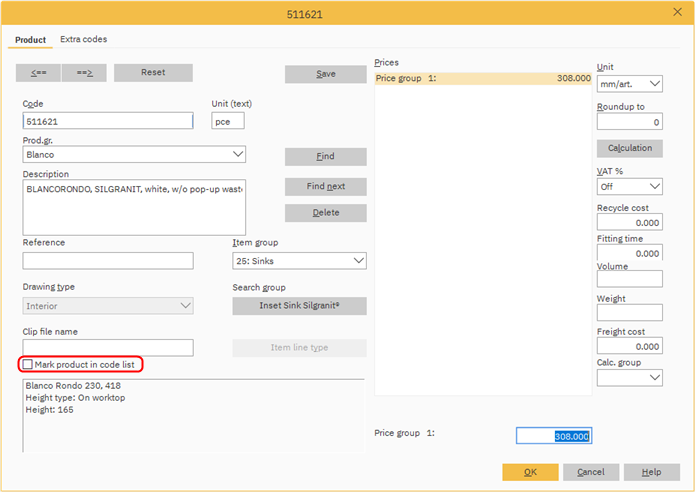
Task: Expand the Prod.gr. Blanco dropdown
Action: point(237,155)
